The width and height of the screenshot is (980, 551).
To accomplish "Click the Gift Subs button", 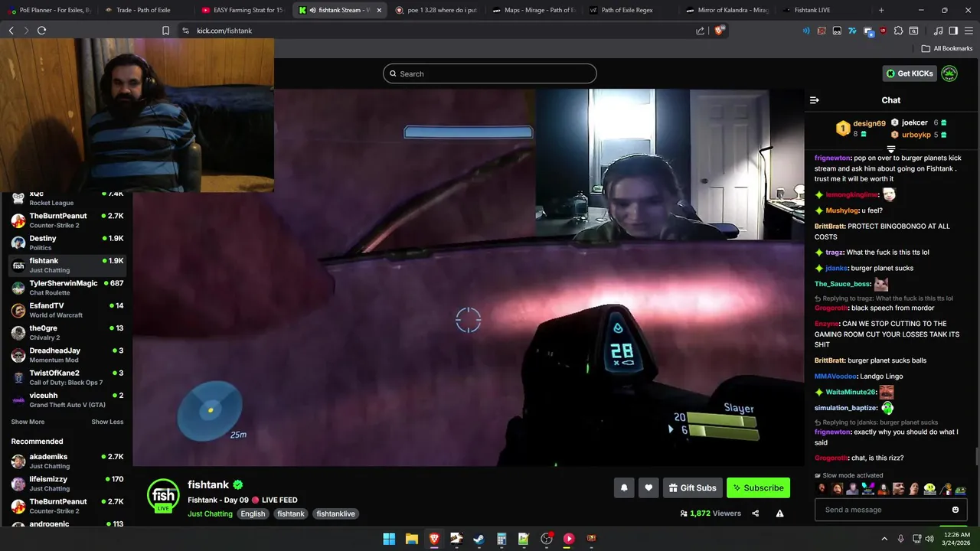I will 692,487.
